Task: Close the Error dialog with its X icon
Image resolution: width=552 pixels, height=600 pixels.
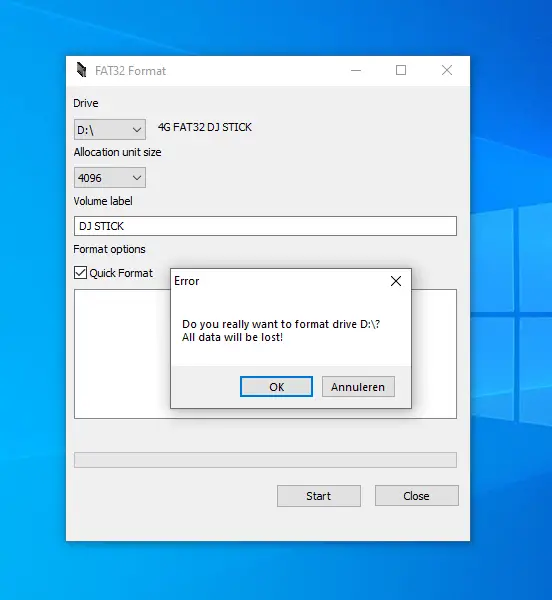Action: click(396, 281)
